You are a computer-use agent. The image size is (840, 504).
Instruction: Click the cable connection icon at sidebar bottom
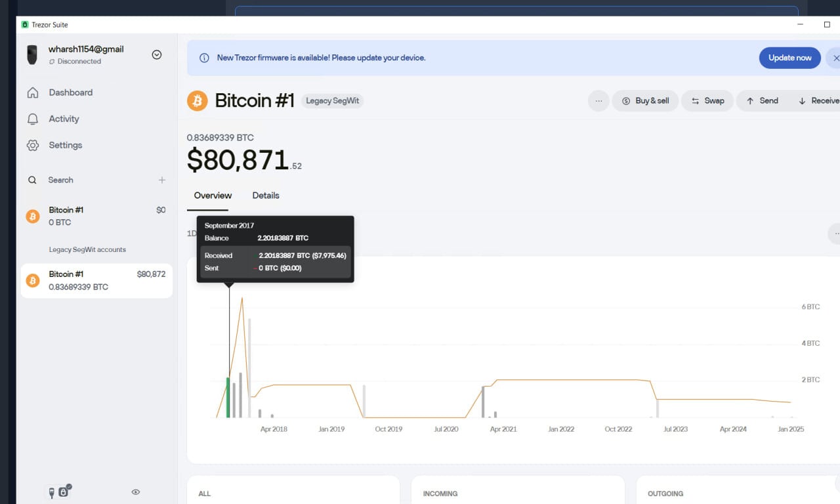tap(52, 492)
